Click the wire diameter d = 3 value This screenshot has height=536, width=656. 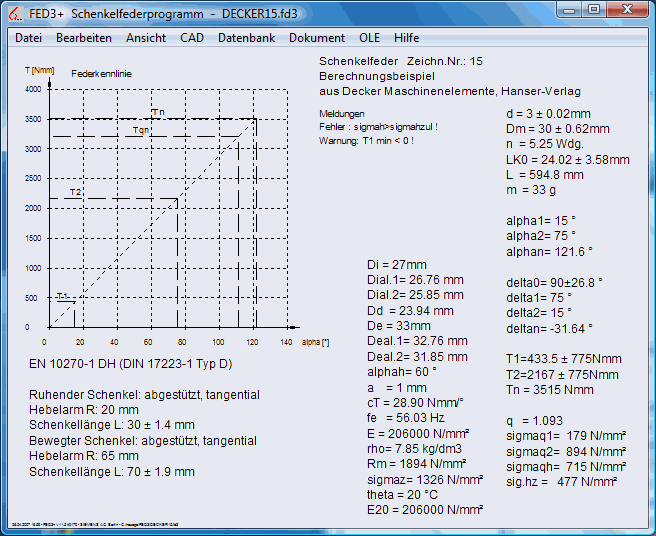click(x=548, y=114)
